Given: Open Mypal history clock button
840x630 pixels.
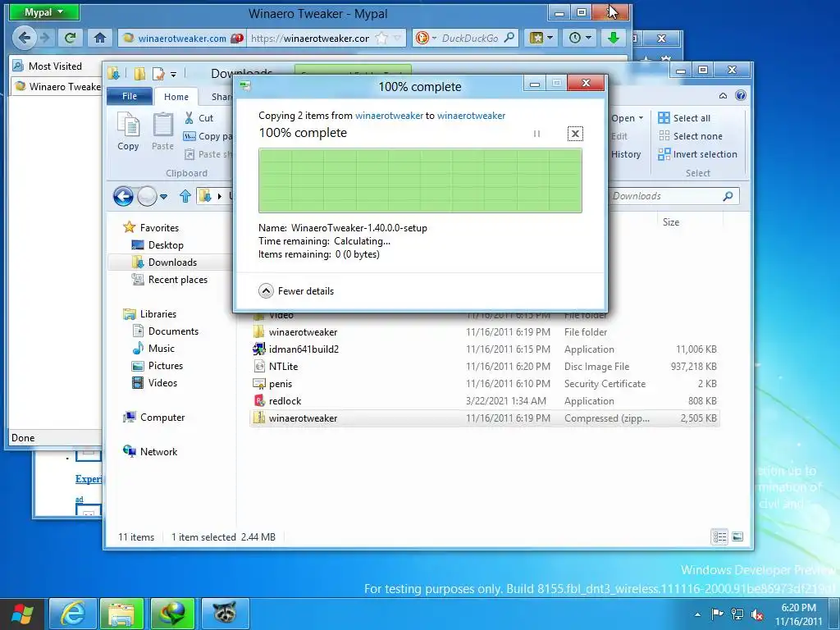Looking at the screenshot, I should [580, 38].
